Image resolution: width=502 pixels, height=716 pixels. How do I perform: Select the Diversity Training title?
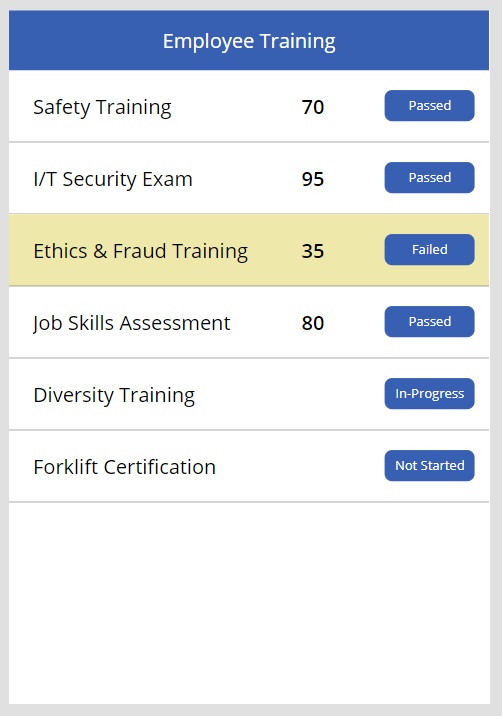114,395
